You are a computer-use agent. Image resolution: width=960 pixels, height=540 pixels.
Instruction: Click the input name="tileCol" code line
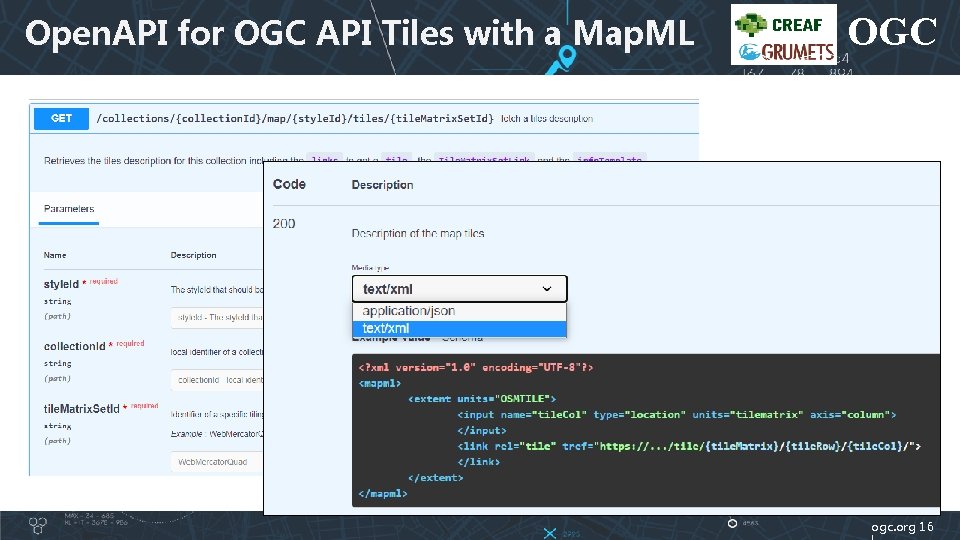coord(677,414)
